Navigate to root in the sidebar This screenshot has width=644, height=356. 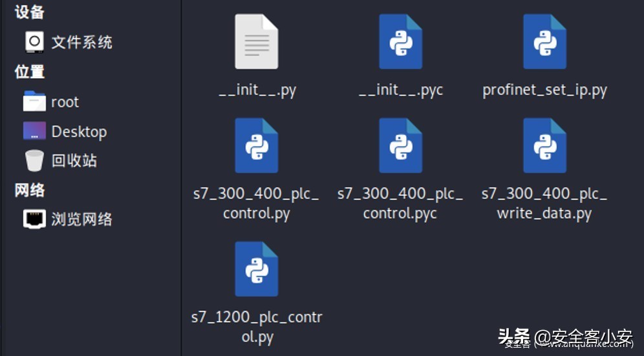point(65,102)
